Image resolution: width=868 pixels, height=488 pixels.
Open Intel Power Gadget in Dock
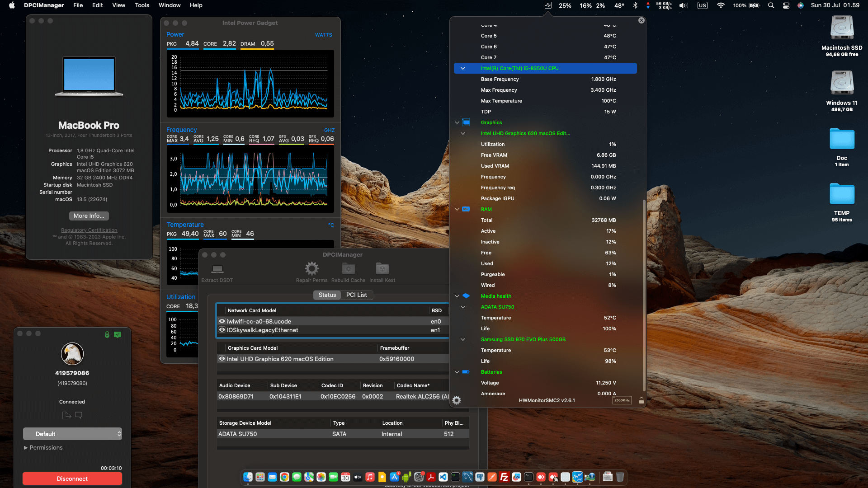[577, 477]
